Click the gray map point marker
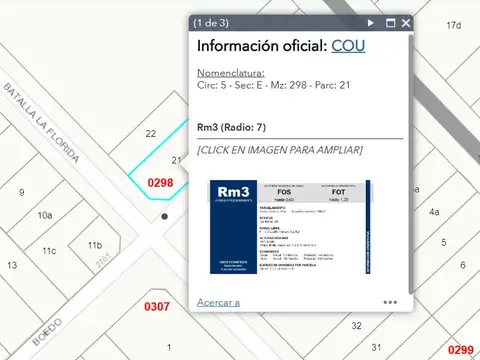The height and width of the screenshot is (360, 480). [164, 216]
